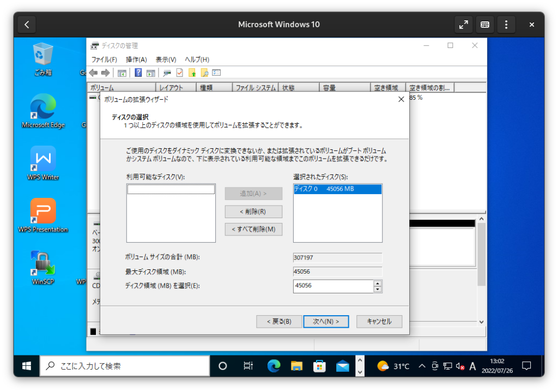Toggle fullscreen in the VM viewer header

pos(463,25)
